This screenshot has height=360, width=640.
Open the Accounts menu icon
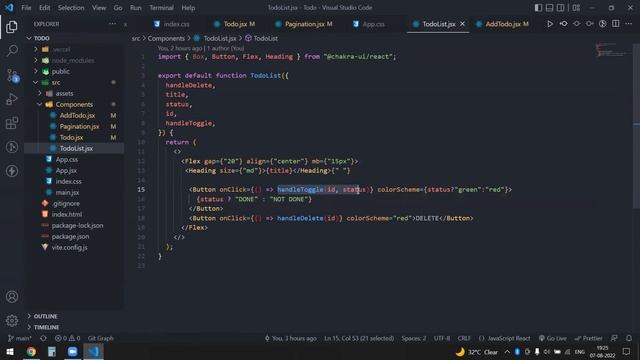[12, 297]
